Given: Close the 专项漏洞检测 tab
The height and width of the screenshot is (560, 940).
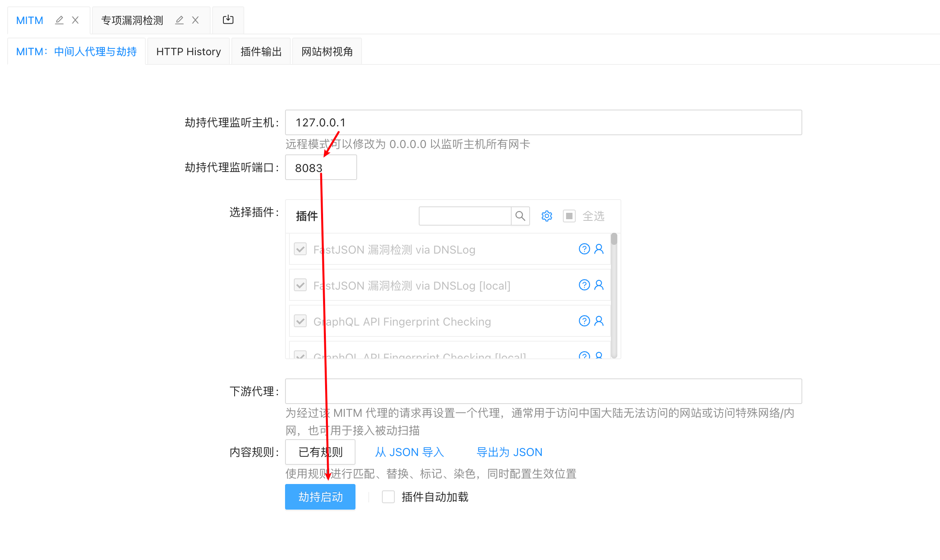Looking at the screenshot, I should click(195, 20).
